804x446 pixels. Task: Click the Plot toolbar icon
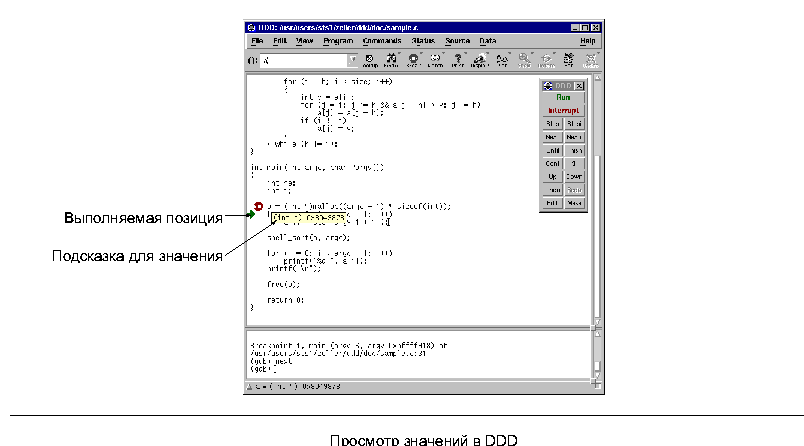coord(502,59)
